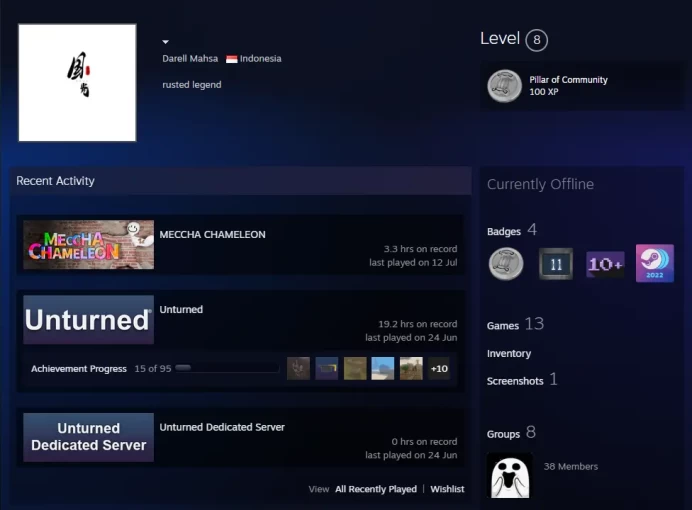Open the Steam 2022 replay badge

[654, 263]
